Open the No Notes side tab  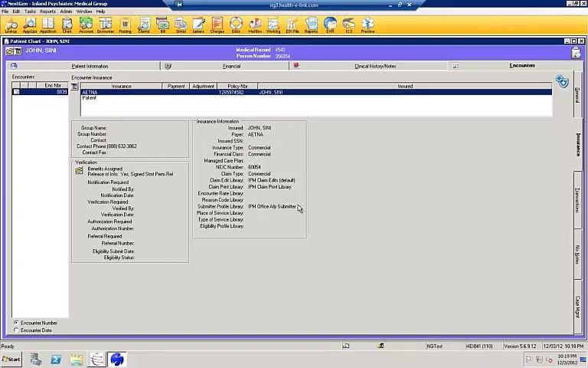(x=577, y=255)
